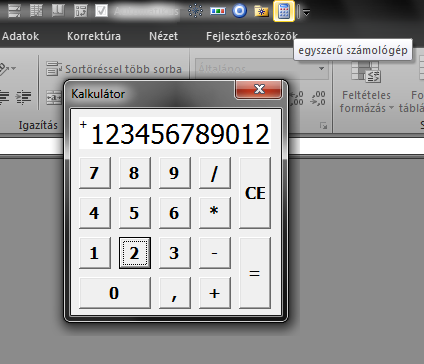Click the folder with star icon in quick access toolbar
The width and height of the screenshot is (424, 364).
261,11
